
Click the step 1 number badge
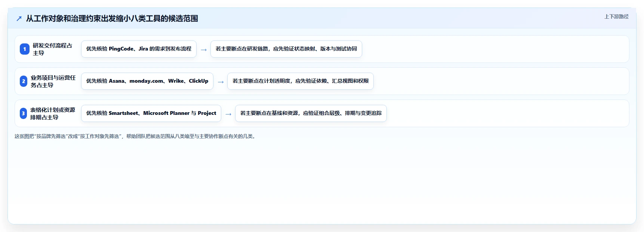pos(25,49)
